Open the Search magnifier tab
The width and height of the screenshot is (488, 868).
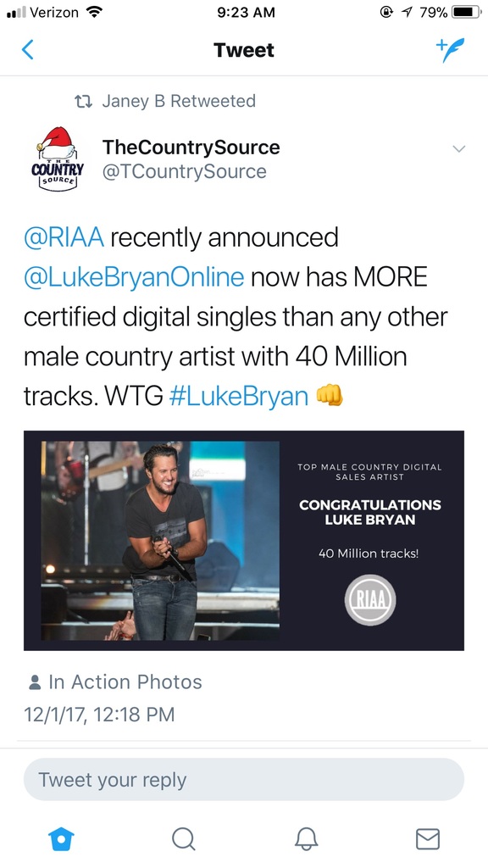[x=183, y=838]
